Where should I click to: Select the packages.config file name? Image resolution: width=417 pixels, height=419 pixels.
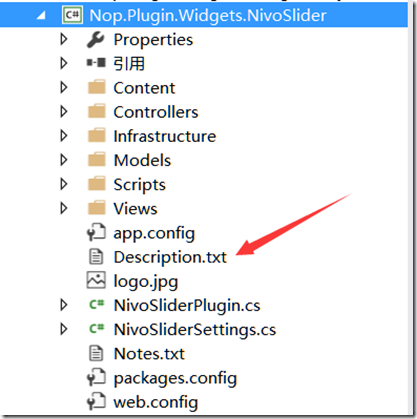[x=175, y=379]
